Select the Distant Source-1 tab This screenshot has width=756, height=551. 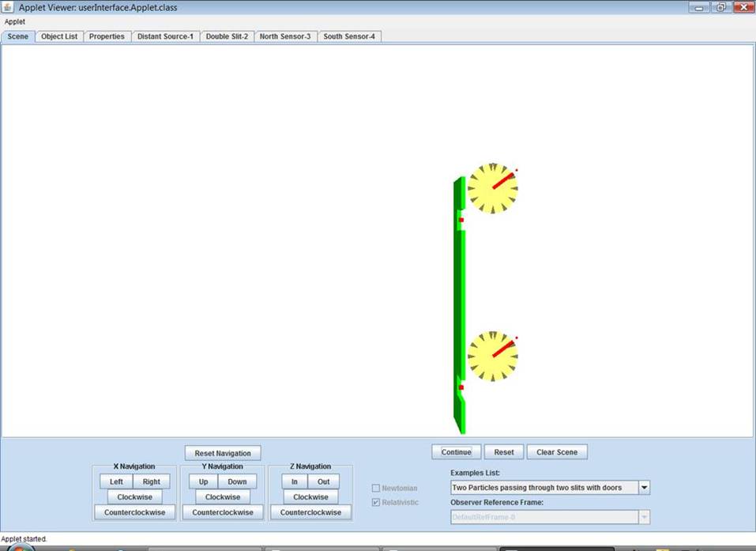click(165, 36)
